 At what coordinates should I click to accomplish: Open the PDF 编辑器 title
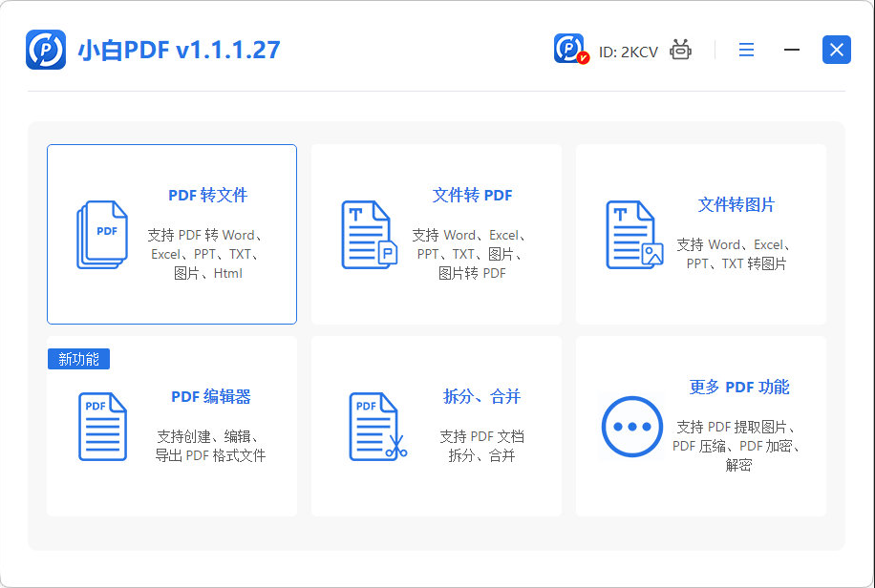click(x=211, y=397)
